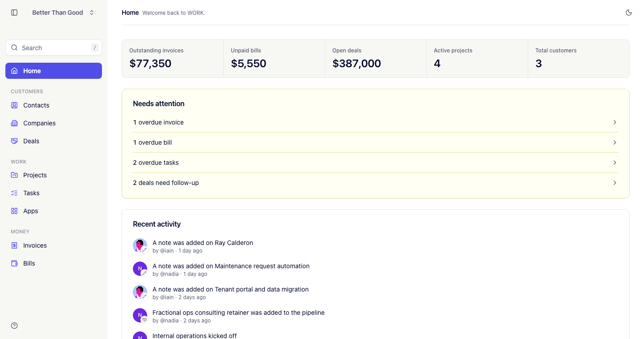Screen dimensions: 644x339
Task: Expand the 1 overdue invoice row chevron
Action: (x=615, y=122)
